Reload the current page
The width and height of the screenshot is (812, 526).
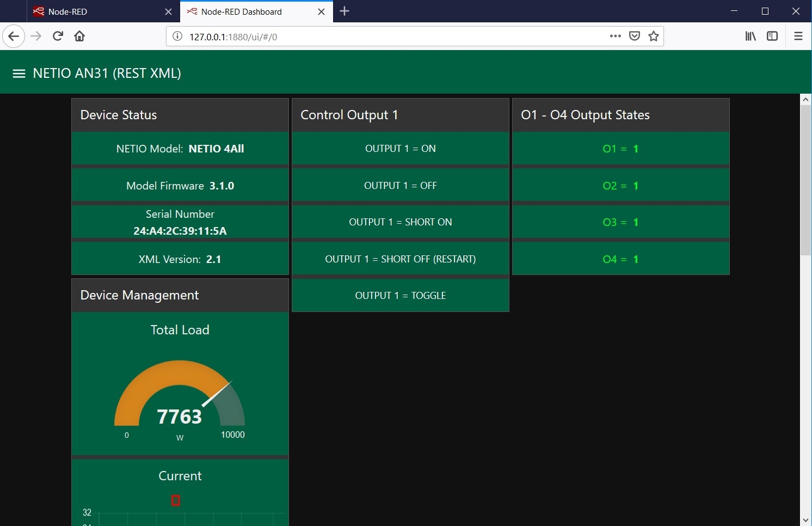[58, 36]
